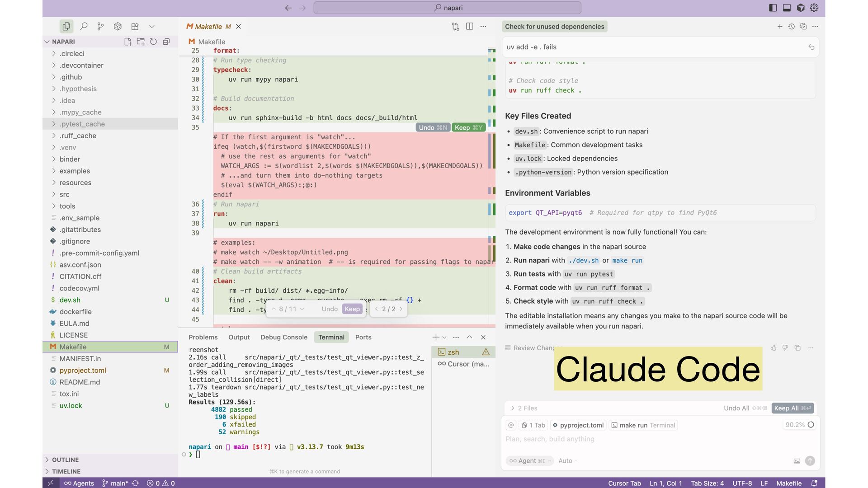Split the Makefile editor right
This screenshot has width=868, height=488.
coord(470,27)
